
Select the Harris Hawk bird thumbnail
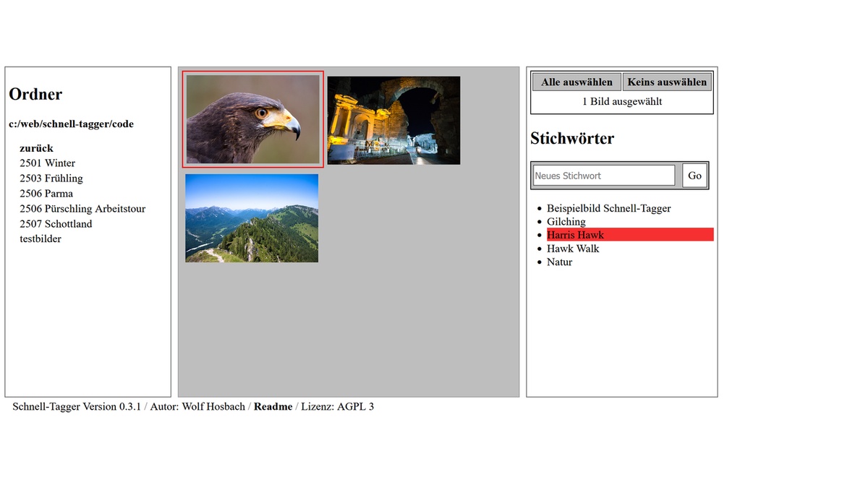click(252, 119)
